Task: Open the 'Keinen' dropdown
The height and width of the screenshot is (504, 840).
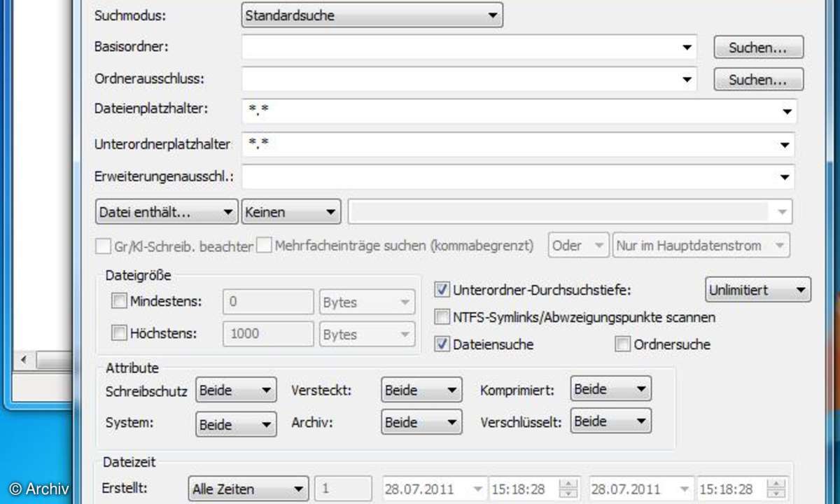Action: [291, 211]
